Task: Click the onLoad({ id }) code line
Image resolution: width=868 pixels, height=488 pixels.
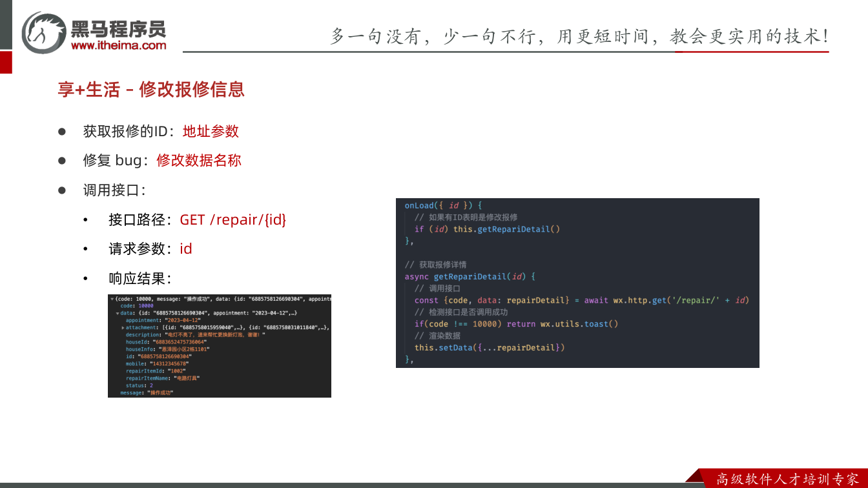Action: [x=444, y=205]
